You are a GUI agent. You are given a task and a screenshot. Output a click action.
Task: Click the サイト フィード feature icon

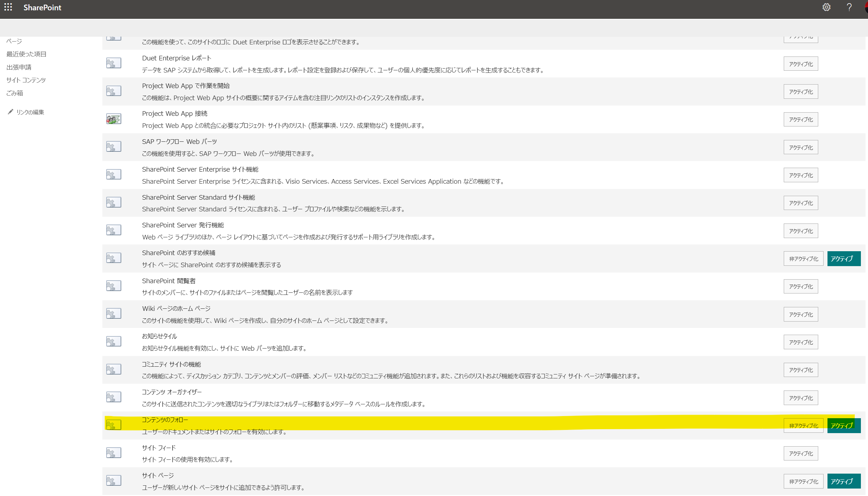point(114,453)
